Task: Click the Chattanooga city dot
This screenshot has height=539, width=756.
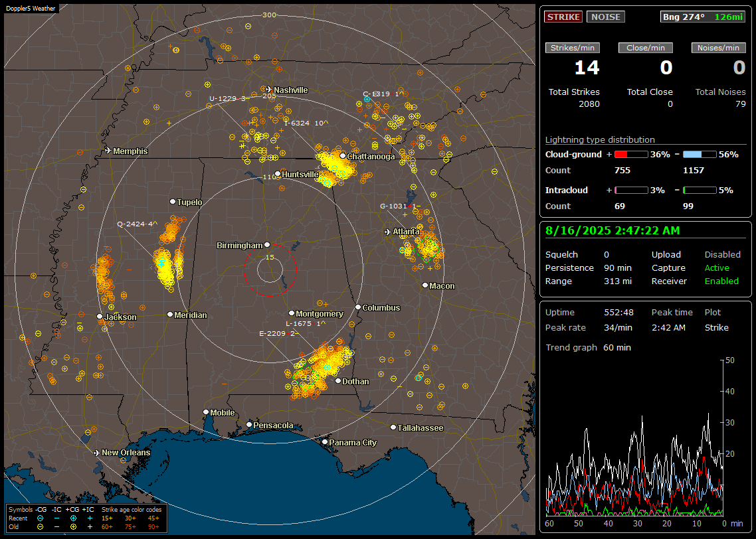Action: click(343, 155)
